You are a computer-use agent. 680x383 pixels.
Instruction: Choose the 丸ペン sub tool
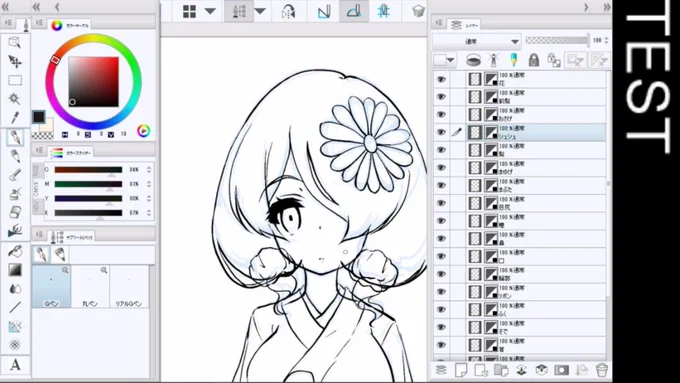point(90,287)
